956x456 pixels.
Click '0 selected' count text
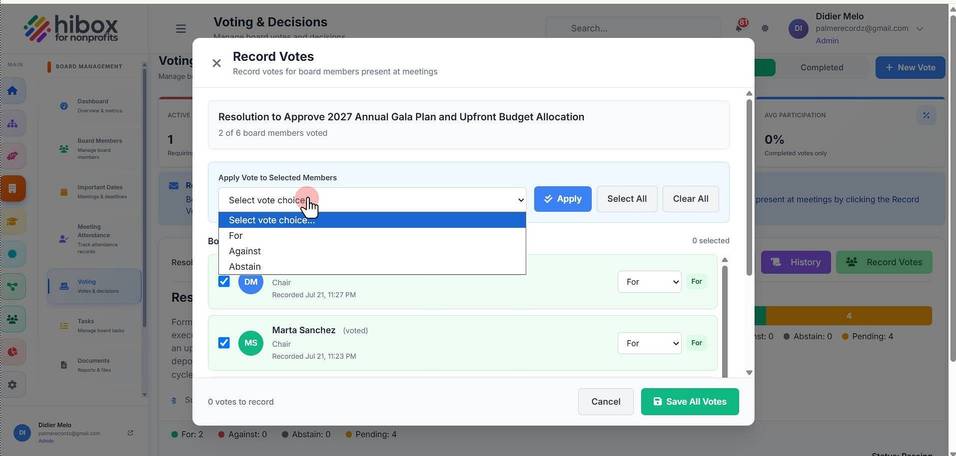point(710,241)
